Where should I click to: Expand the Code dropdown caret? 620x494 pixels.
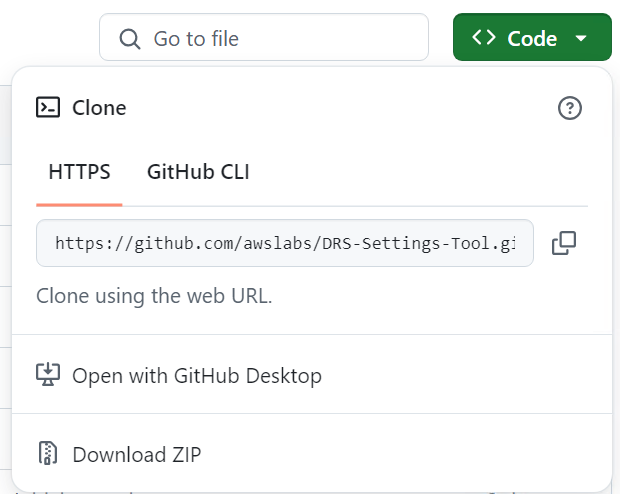point(581,38)
